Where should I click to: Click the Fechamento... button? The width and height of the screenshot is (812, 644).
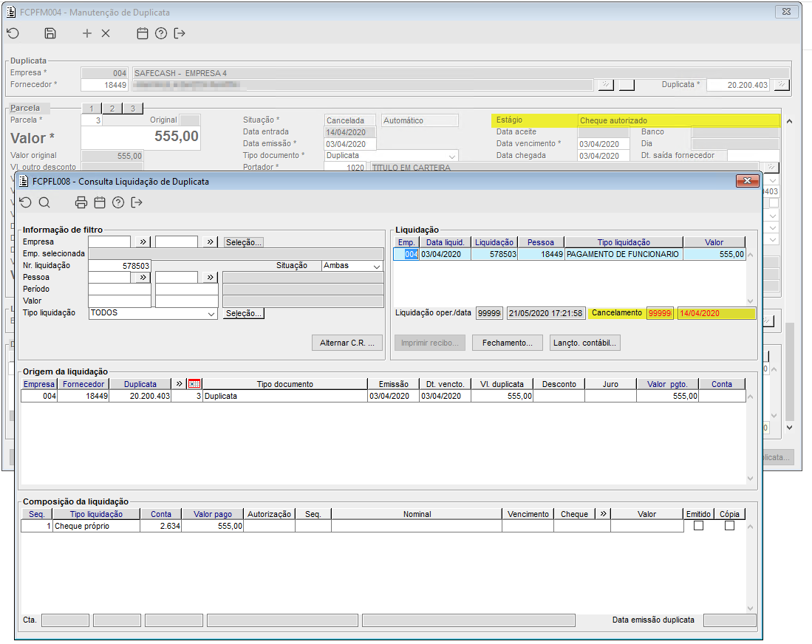(508, 343)
